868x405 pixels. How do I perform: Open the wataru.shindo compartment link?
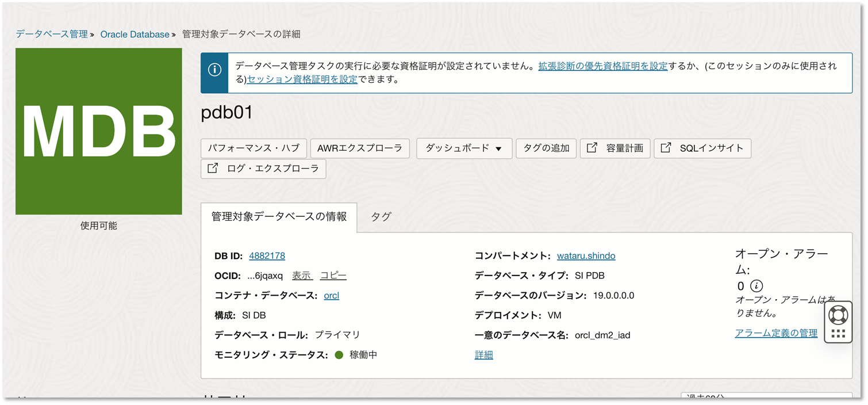(x=586, y=255)
